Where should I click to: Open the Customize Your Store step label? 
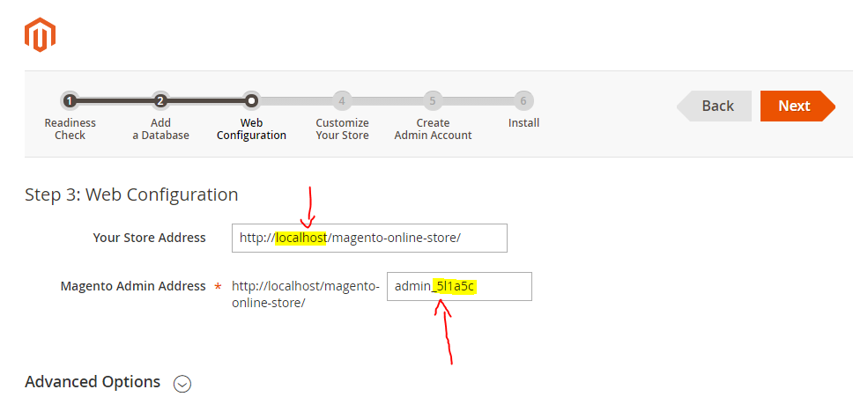click(342, 129)
